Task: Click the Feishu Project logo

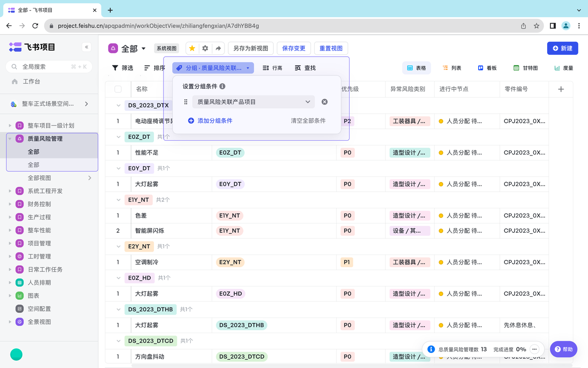Action: (x=32, y=47)
